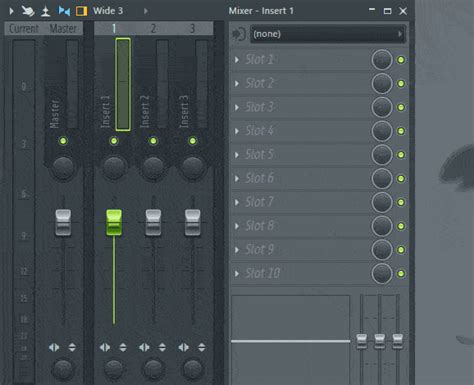The width and height of the screenshot is (474, 385).
Task: Click the Insert 3 volume fader
Action: (192, 223)
